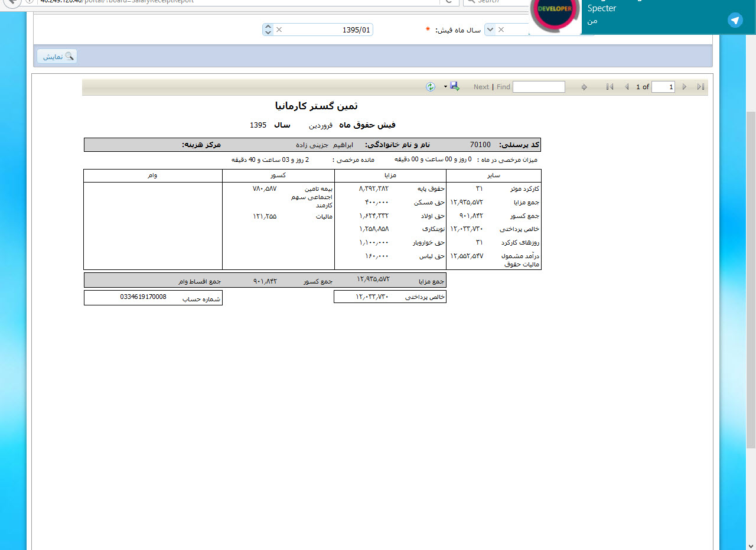Expand the dropdown right of سال ماه فیش label
This screenshot has width=756, height=550.
490,30
